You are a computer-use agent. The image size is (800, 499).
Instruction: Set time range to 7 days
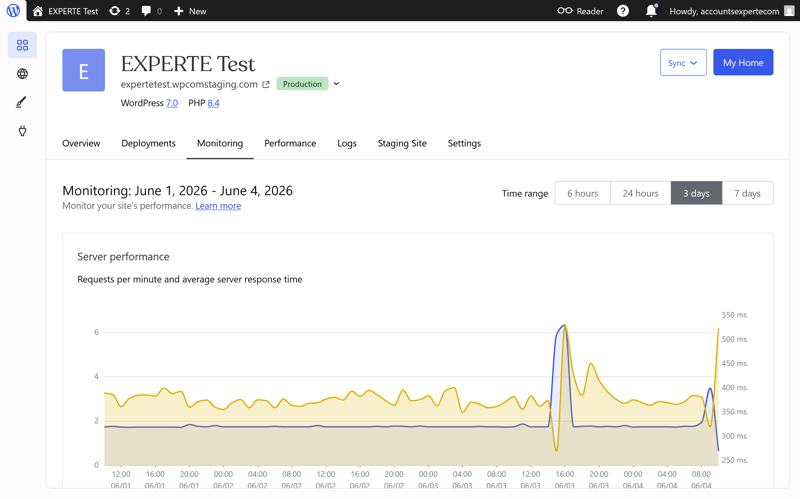point(747,193)
